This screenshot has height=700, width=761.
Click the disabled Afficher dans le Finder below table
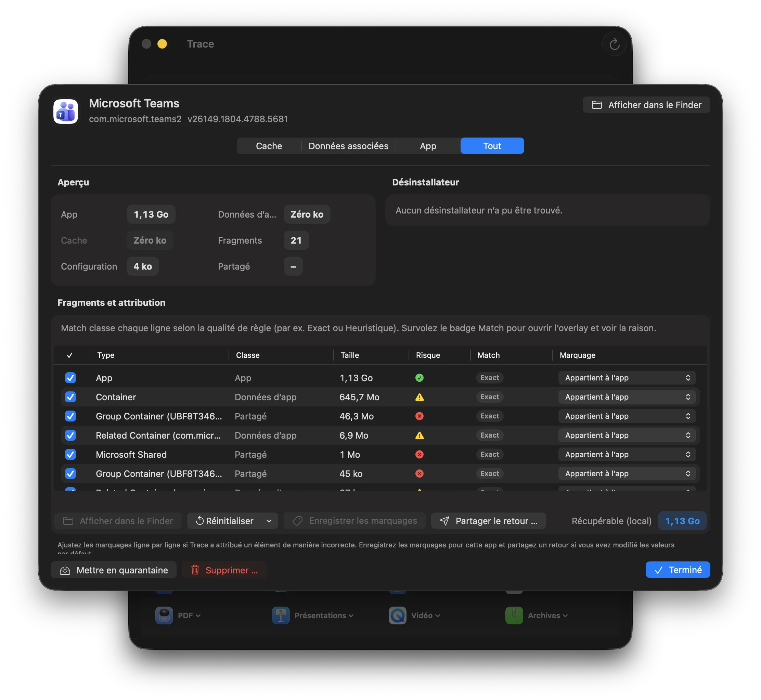118,521
